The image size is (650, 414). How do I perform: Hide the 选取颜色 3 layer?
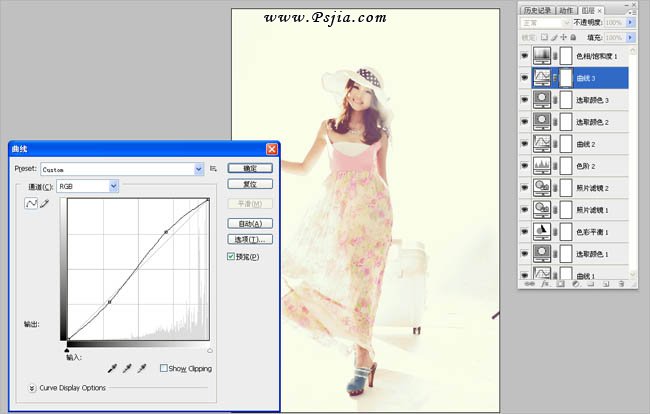pos(525,98)
